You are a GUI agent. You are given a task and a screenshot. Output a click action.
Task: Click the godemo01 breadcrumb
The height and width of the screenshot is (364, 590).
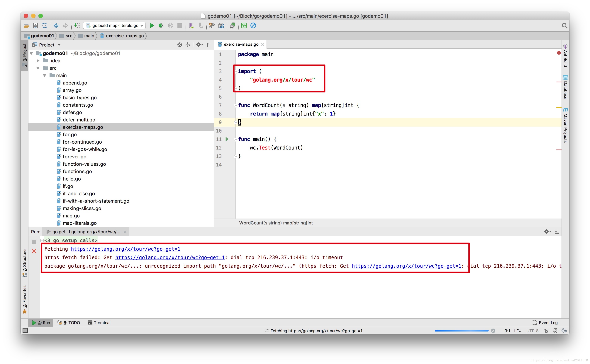pyautogui.click(x=40, y=36)
